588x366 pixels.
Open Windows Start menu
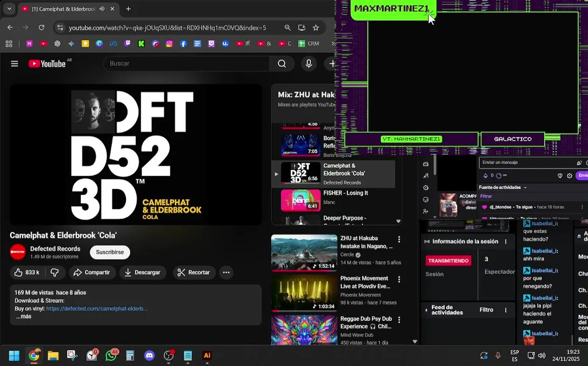pyautogui.click(x=14, y=355)
